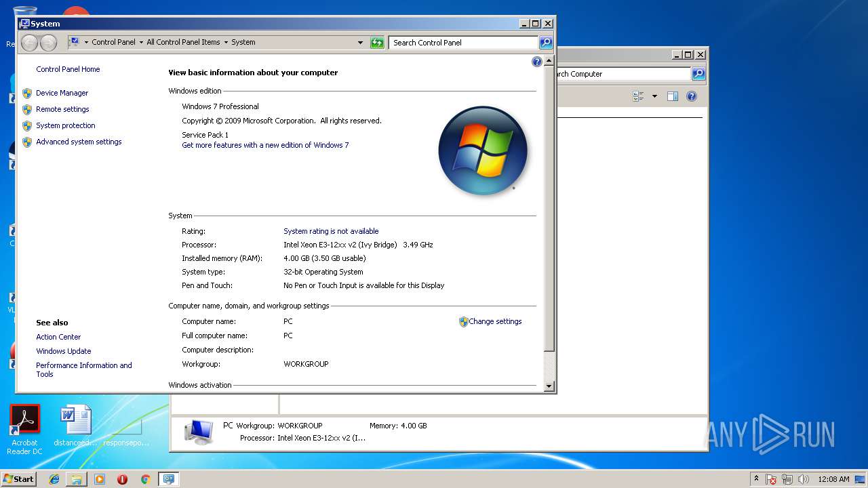
Task: Expand the dropdown arrow after Control Panel breadcrumb
Action: (141, 42)
